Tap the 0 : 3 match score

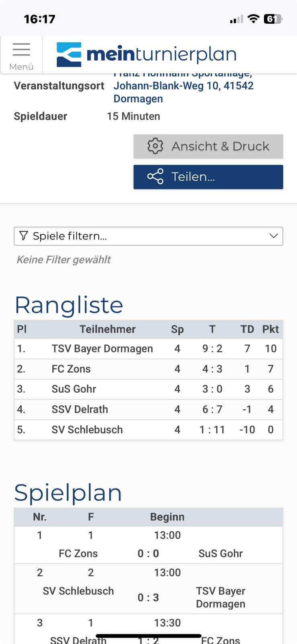[x=148, y=598]
